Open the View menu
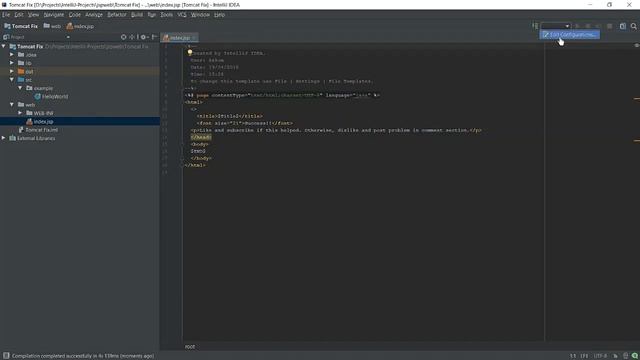Screen dimensions: 640x360 point(33,15)
